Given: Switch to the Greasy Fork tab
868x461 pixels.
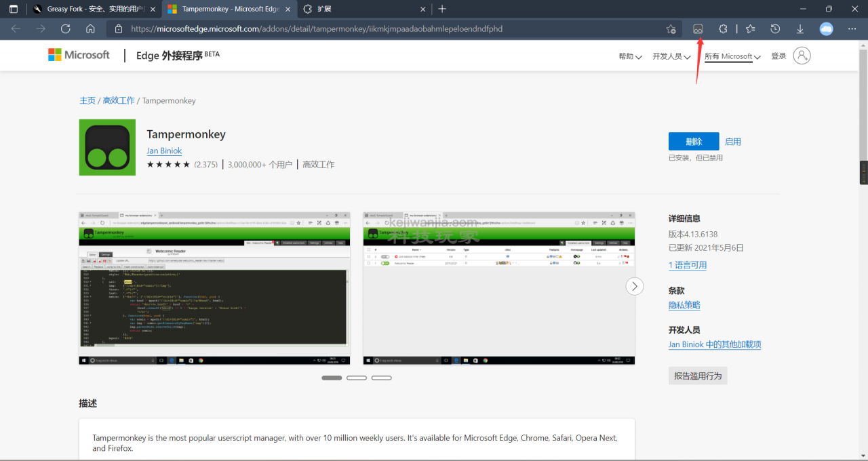Looking at the screenshot, I should 93,9.
